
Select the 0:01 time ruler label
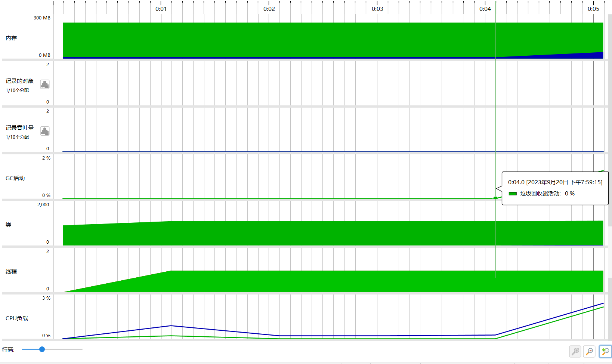161,9
